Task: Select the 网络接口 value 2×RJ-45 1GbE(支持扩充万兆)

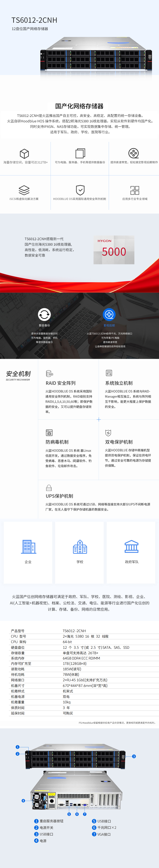Action: point(85,680)
